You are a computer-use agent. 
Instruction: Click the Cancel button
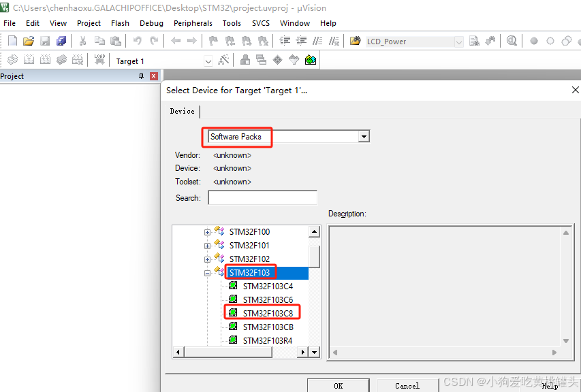(x=407, y=385)
